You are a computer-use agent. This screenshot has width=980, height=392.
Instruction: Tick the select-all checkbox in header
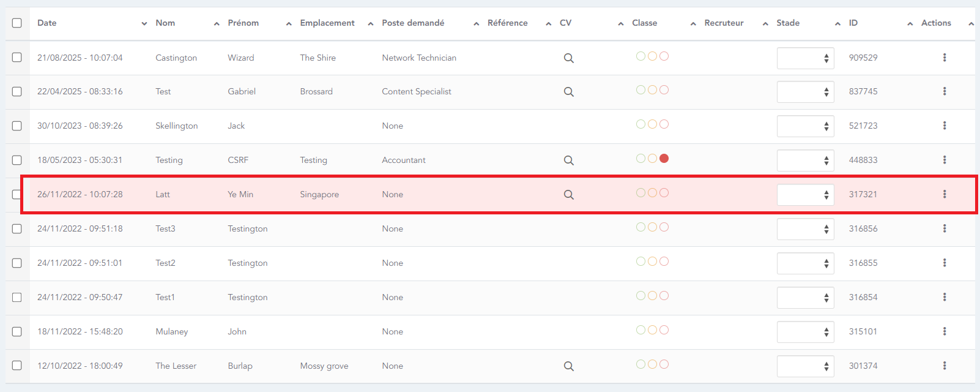click(17, 23)
